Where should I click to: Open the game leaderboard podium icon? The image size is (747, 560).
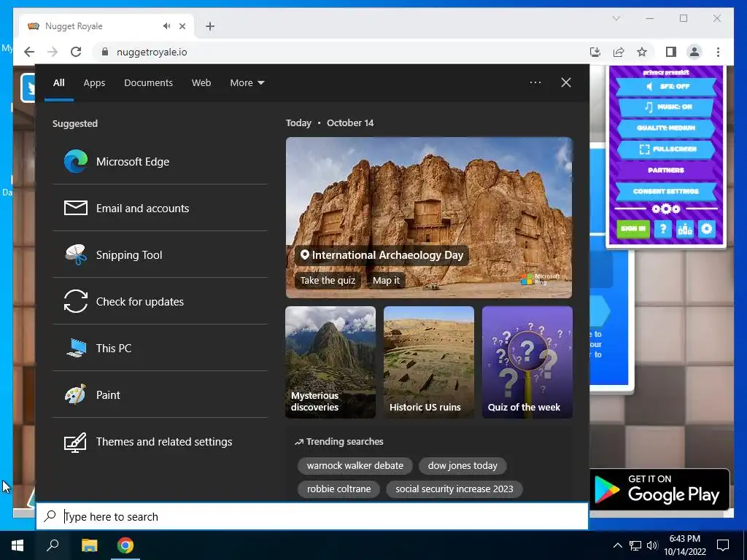click(x=684, y=229)
